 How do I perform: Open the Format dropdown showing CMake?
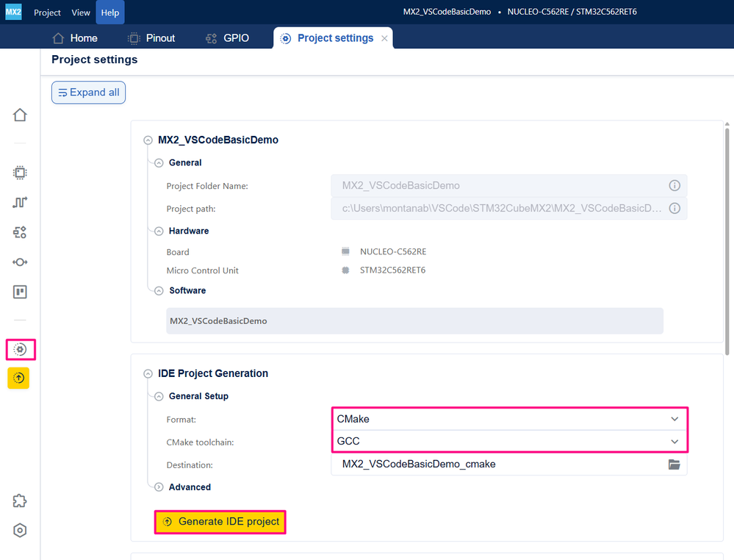click(x=509, y=419)
